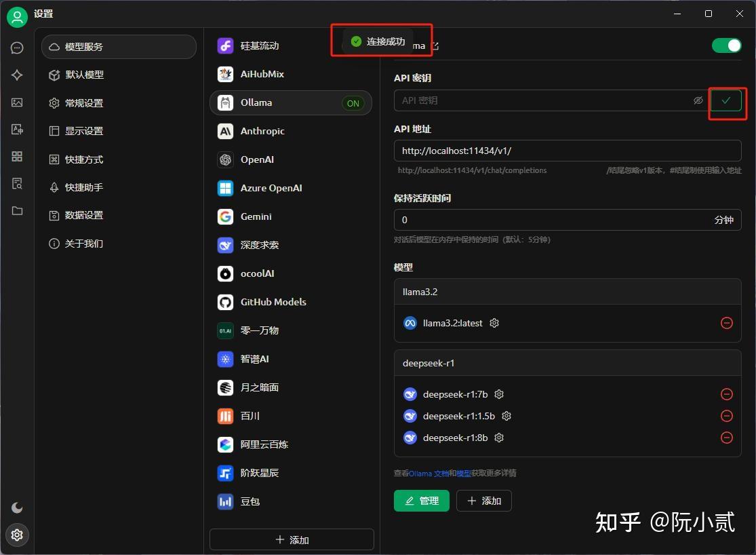Viewport: 756px width, 555px height.
Task: Select 模型服务 settings section
Action: (119, 47)
